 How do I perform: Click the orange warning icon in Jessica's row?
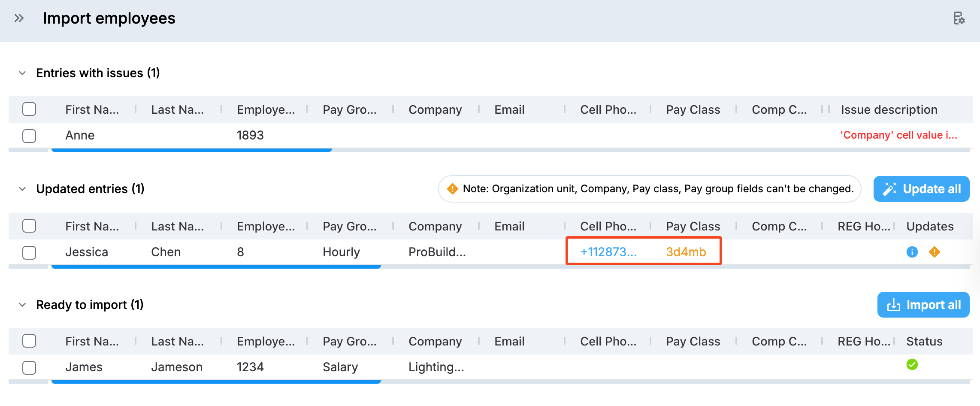(x=934, y=252)
